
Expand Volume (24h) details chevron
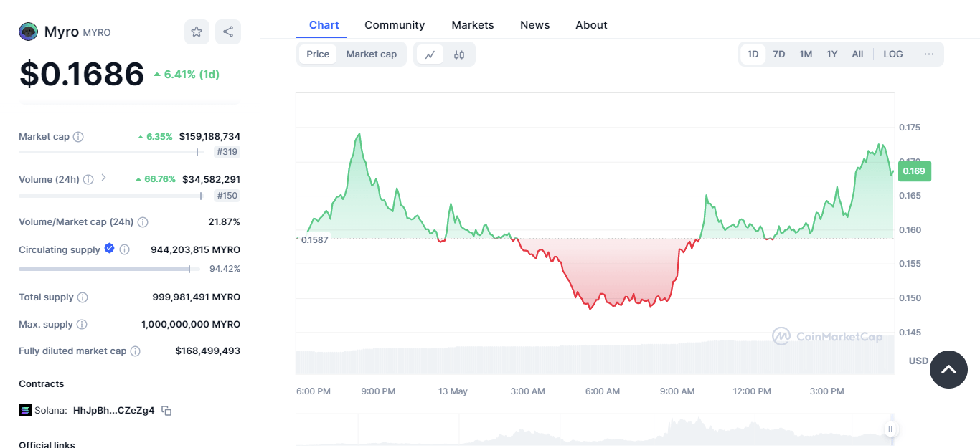click(103, 178)
